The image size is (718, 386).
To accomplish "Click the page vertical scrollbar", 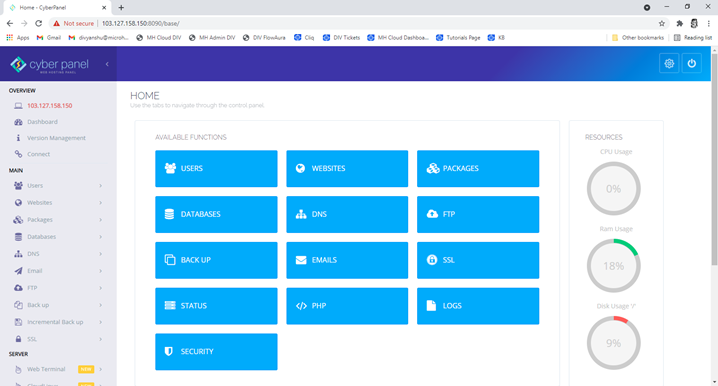I will 714,159.
